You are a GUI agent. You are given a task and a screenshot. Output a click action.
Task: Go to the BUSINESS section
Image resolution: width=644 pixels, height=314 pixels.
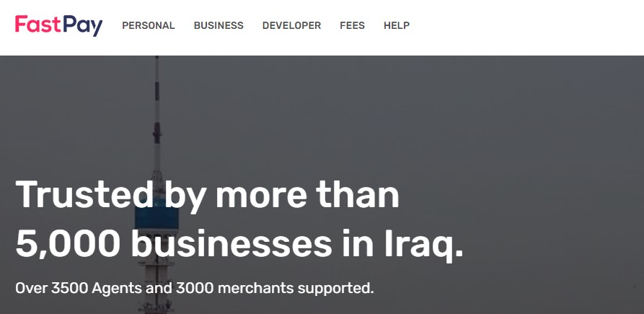[x=219, y=25]
